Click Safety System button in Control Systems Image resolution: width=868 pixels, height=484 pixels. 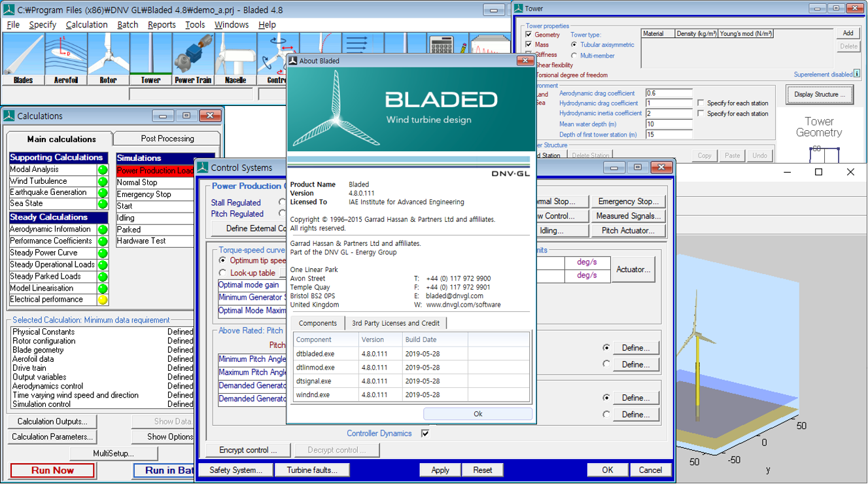[235, 470]
